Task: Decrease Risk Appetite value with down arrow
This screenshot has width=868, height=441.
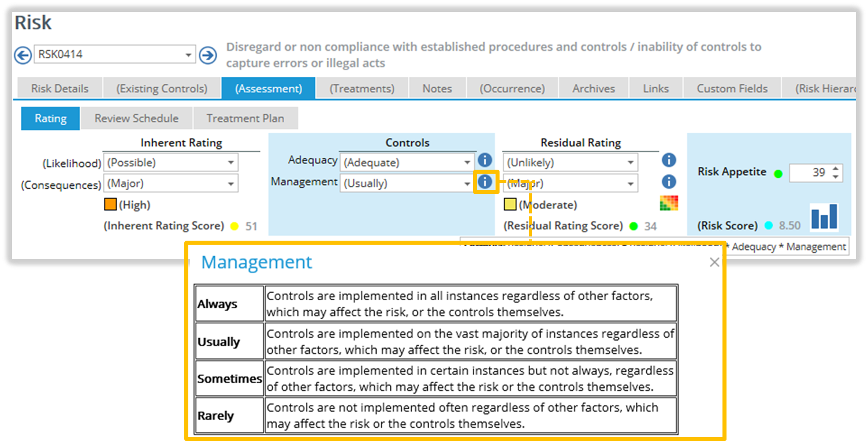Action: tap(836, 177)
